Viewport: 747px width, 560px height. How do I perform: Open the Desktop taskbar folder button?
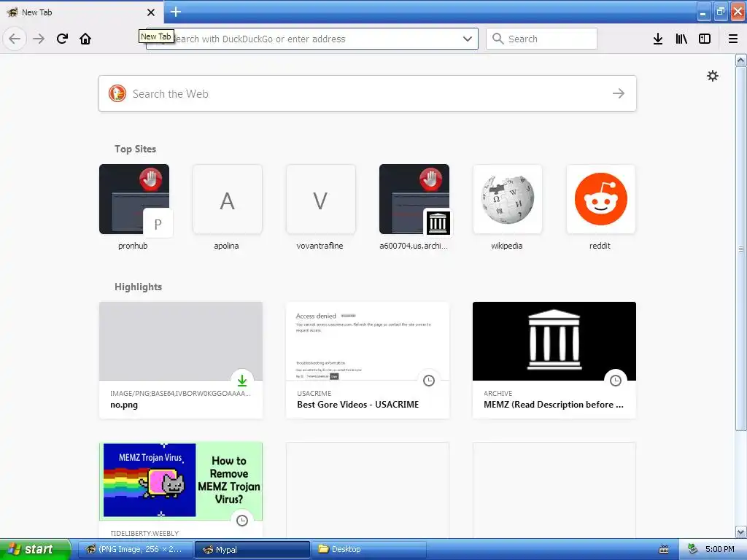(368, 549)
